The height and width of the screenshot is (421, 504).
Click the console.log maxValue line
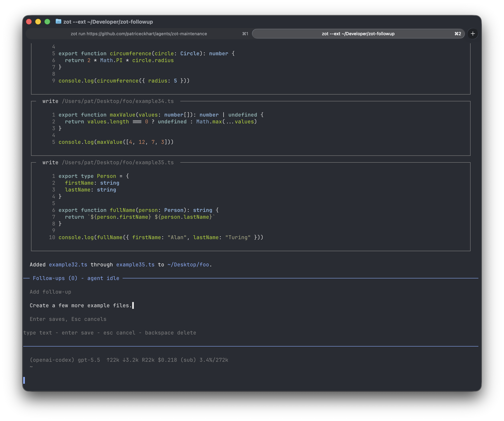[116, 142]
